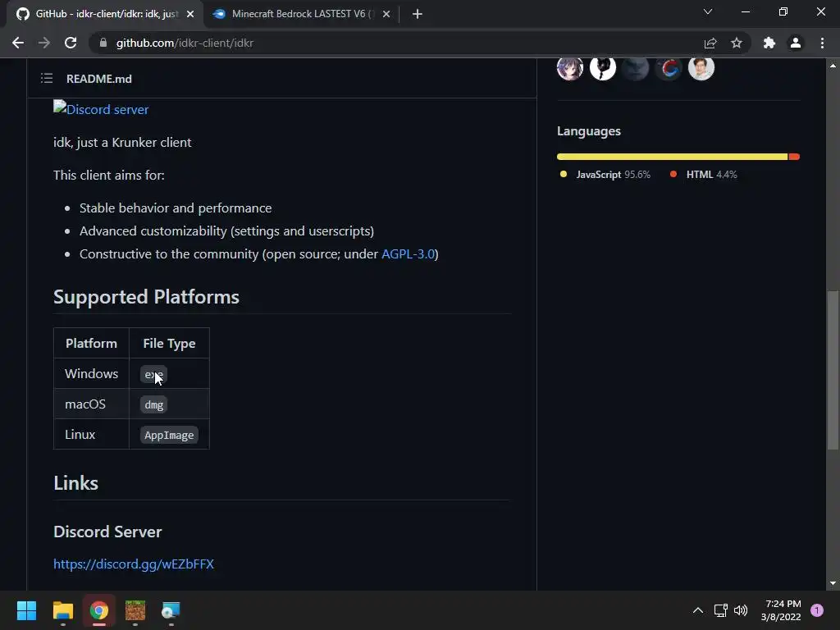Open the network status tray icon
This screenshot has height=630, width=840.
coord(720,610)
